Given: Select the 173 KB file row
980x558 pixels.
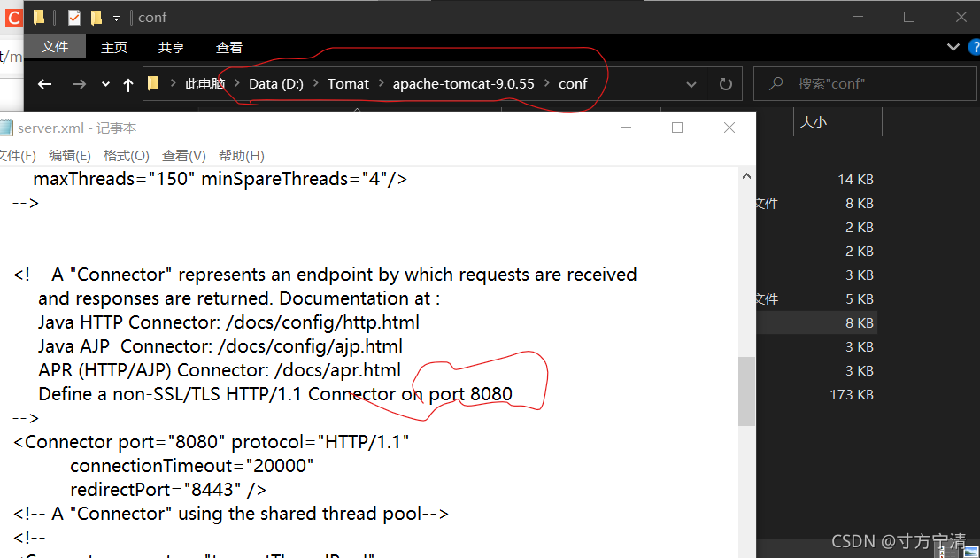Looking at the screenshot, I should (x=816, y=395).
